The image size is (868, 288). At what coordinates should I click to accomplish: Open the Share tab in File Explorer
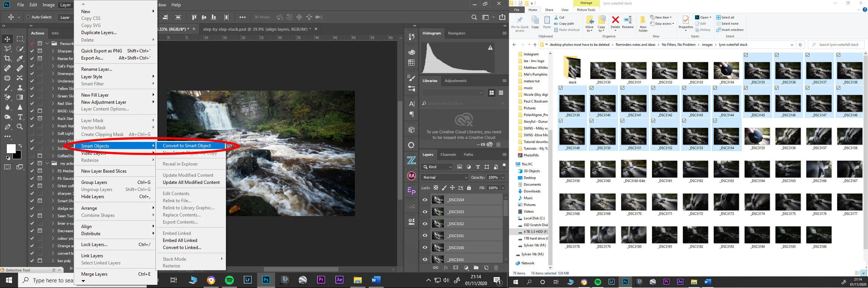pyautogui.click(x=549, y=10)
